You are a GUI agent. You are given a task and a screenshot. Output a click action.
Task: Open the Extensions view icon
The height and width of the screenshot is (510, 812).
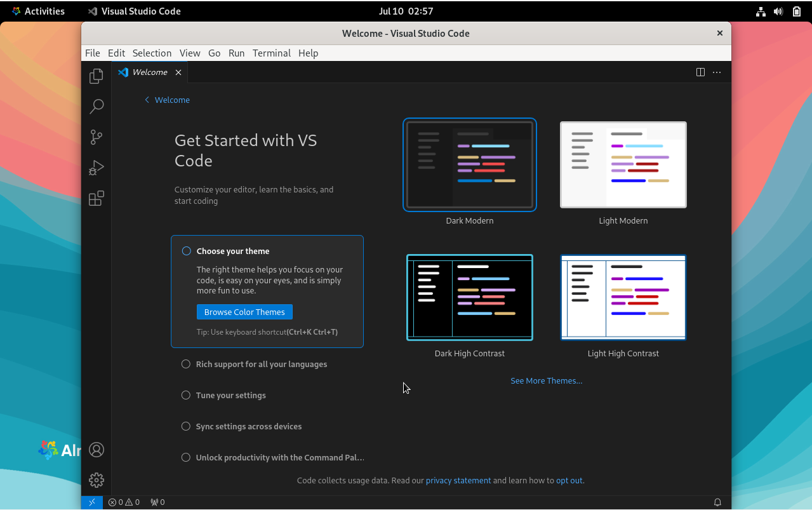tap(96, 198)
